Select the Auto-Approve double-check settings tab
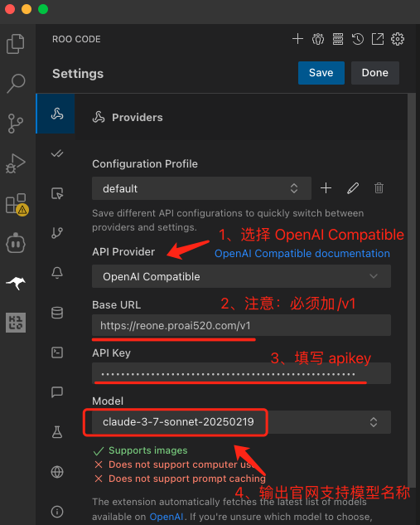420x525 pixels. click(x=57, y=153)
